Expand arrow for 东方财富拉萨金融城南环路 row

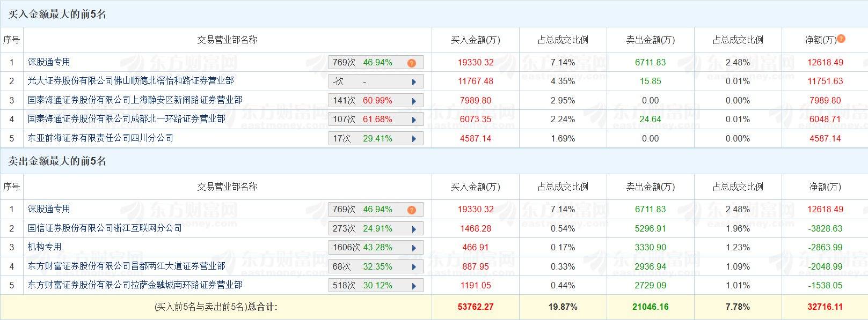414,286
